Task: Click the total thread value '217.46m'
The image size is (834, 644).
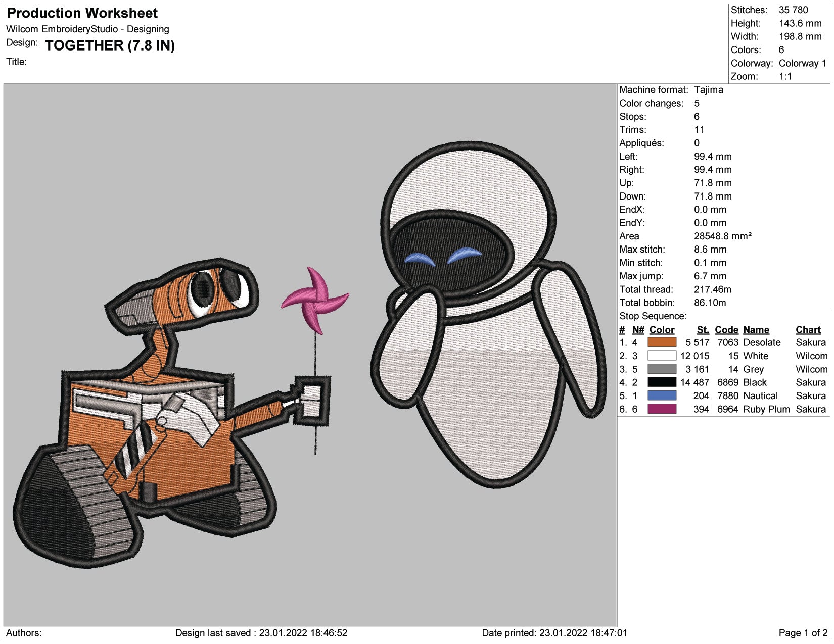Action: [x=712, y=289]
